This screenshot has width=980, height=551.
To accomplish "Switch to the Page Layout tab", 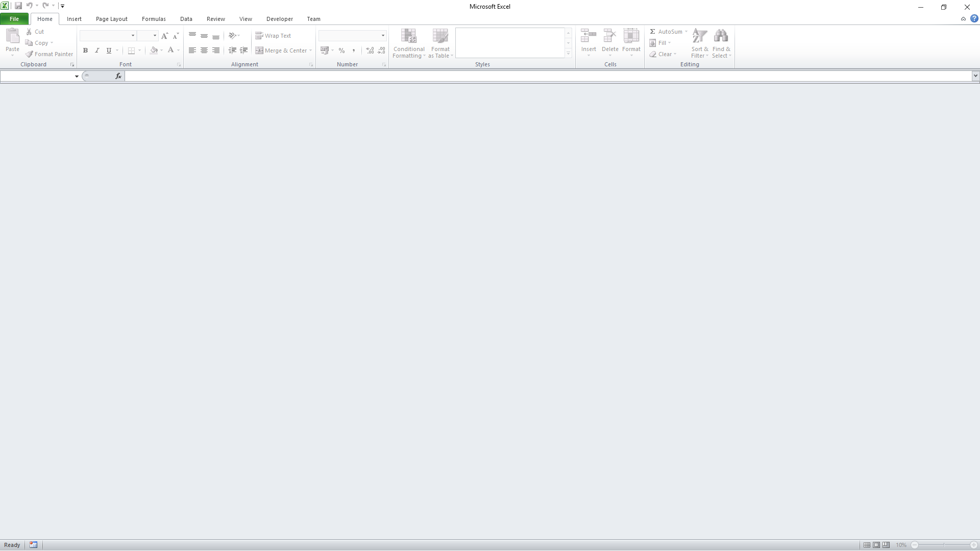I will pos(112,19).
